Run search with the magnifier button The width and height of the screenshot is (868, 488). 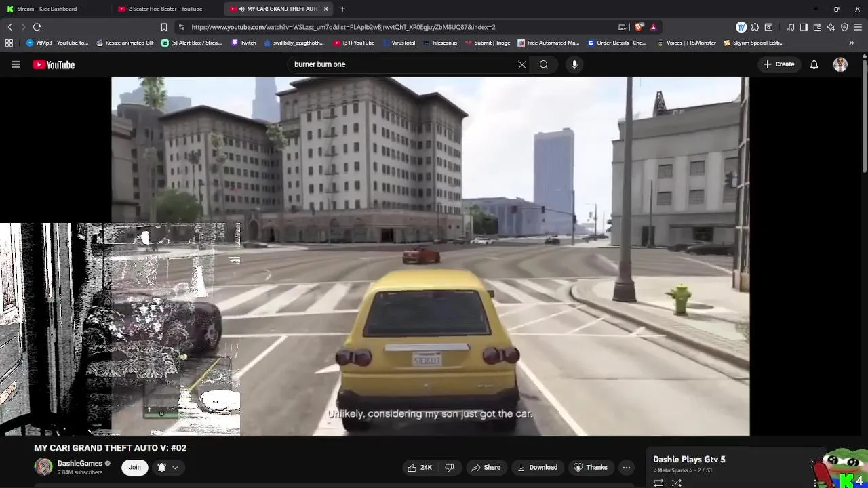(544, 64)
